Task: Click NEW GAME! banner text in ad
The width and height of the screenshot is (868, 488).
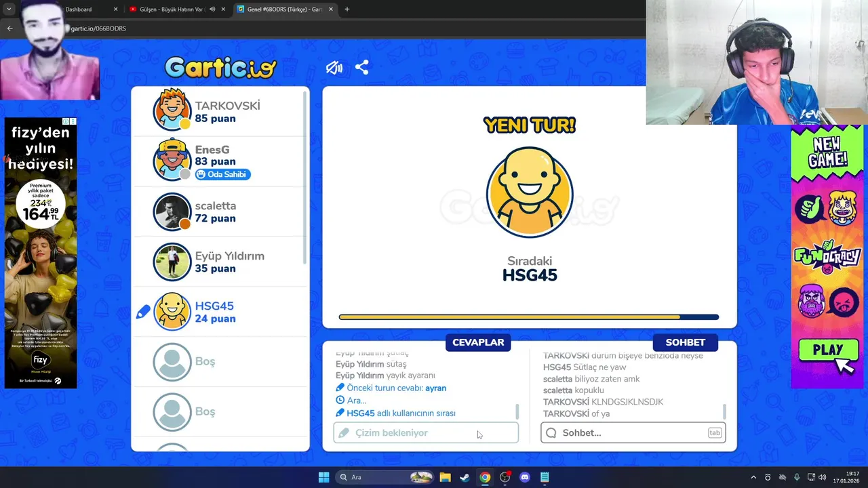Action: (x=827, y=152)
